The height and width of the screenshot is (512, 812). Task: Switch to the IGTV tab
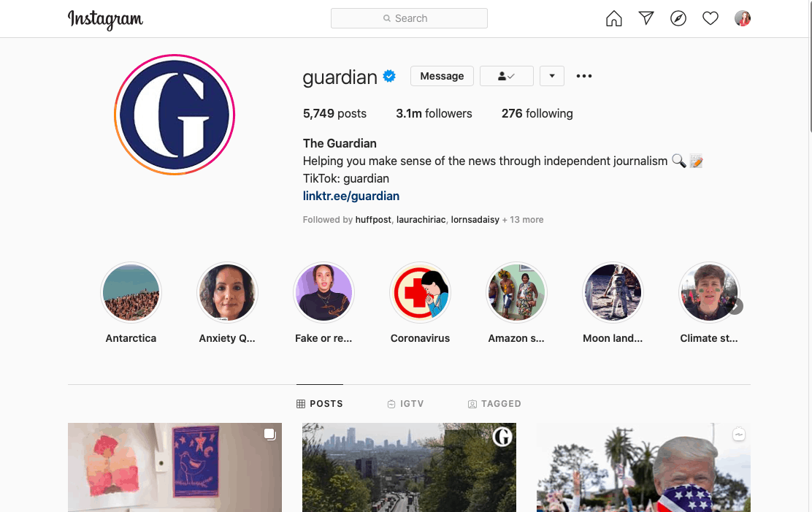(406, 404)
